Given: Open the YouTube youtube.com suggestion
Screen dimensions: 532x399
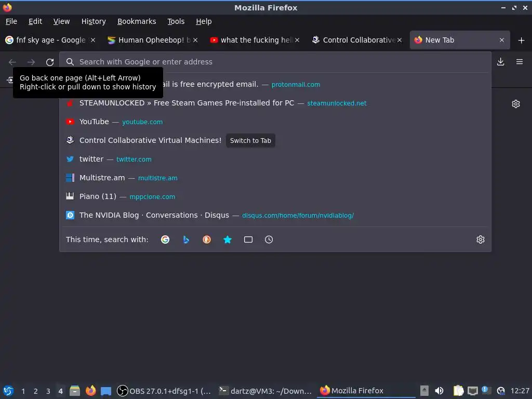Looking at the screenshot, I should coord(275,122).
